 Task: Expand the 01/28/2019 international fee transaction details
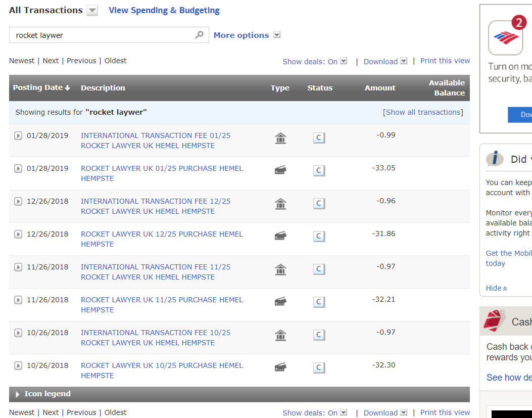point(18,135)
